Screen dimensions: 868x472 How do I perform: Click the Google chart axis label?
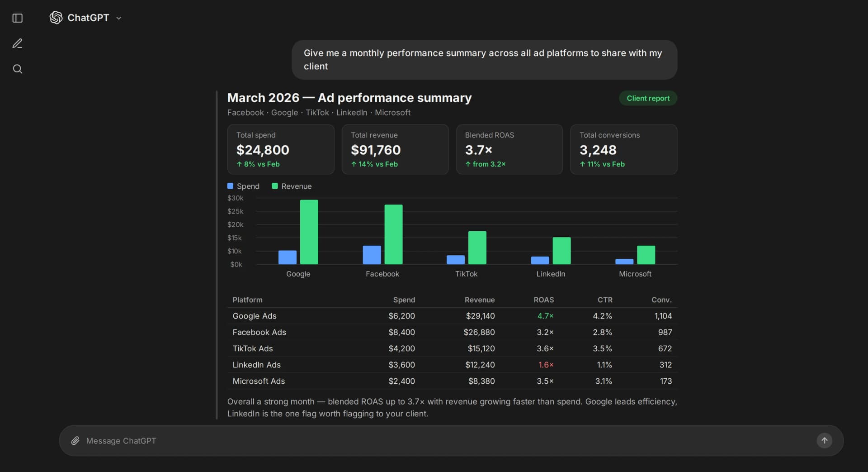tap(298, 274)
